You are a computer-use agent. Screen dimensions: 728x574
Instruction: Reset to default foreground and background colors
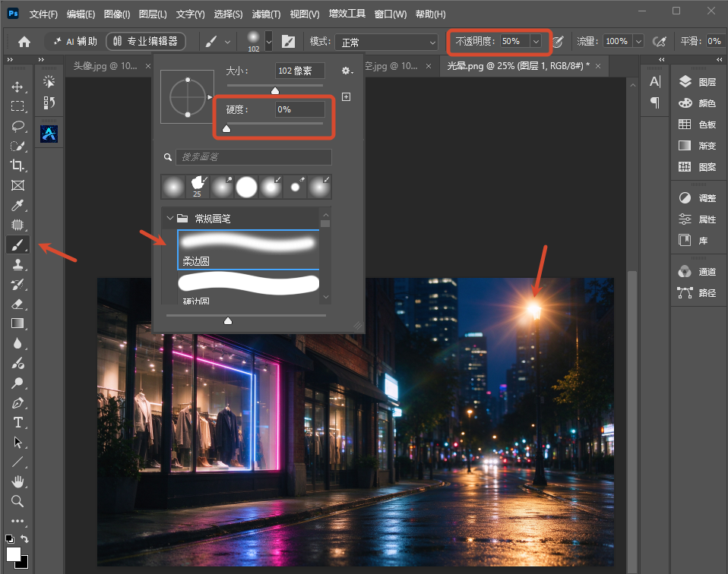pos(9,539)
